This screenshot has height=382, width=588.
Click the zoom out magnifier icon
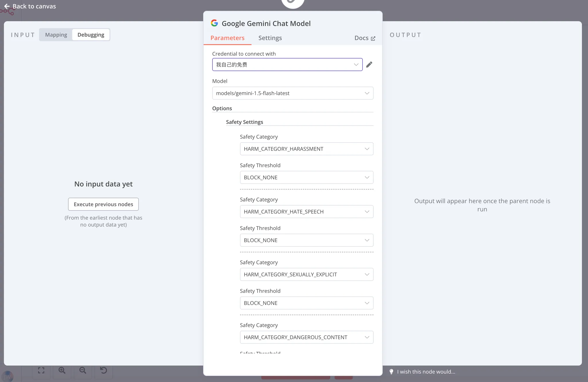tap(83, 370)
